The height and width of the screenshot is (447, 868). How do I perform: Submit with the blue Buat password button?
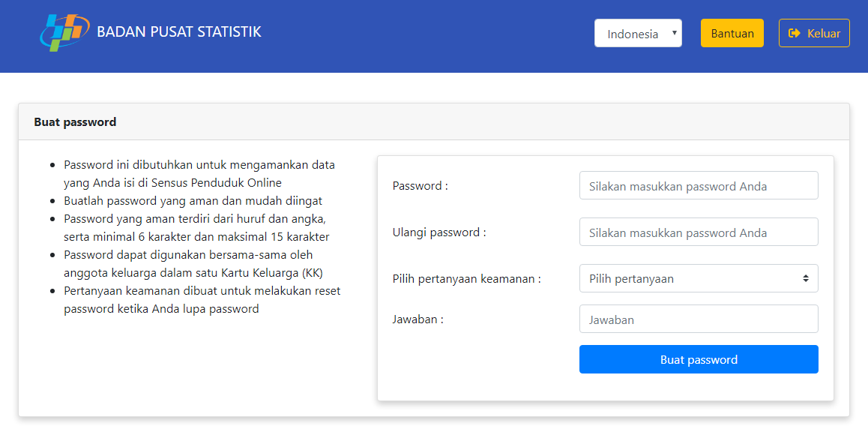pyautogui.click(x=698, y=359)
